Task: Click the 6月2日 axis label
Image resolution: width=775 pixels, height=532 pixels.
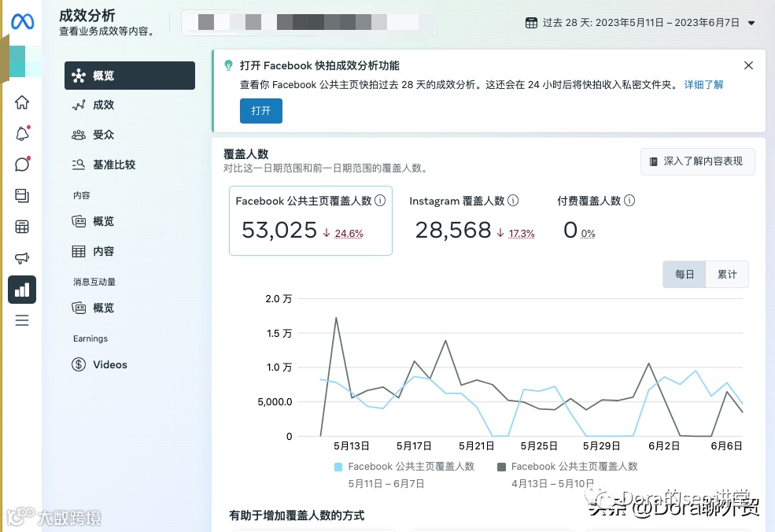Action: tap(663, 445)
